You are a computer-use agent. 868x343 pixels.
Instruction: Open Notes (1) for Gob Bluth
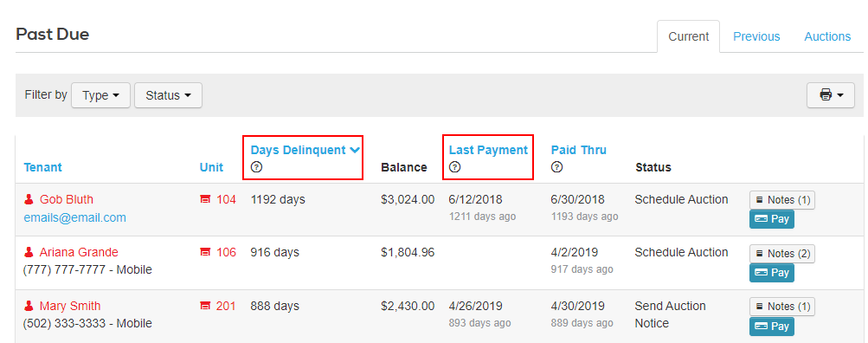[782, 200]
